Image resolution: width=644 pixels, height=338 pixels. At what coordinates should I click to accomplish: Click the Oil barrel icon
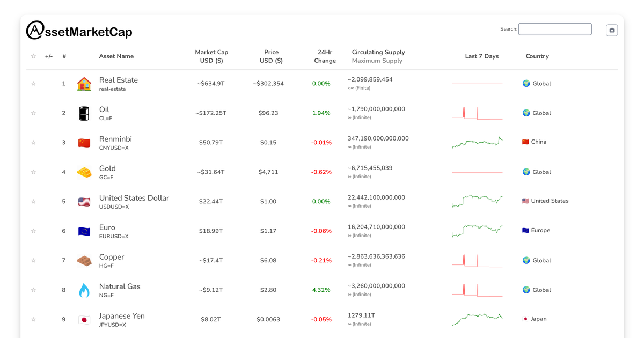[84, 113]
